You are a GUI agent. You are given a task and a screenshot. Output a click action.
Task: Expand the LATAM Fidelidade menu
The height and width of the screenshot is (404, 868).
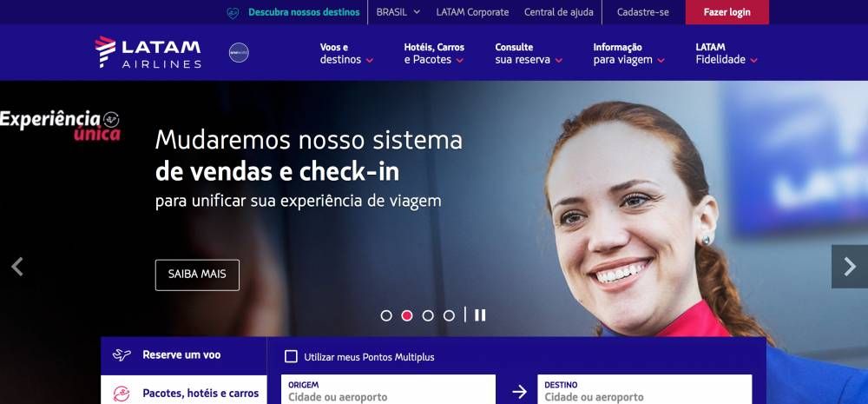pos(727,54)
